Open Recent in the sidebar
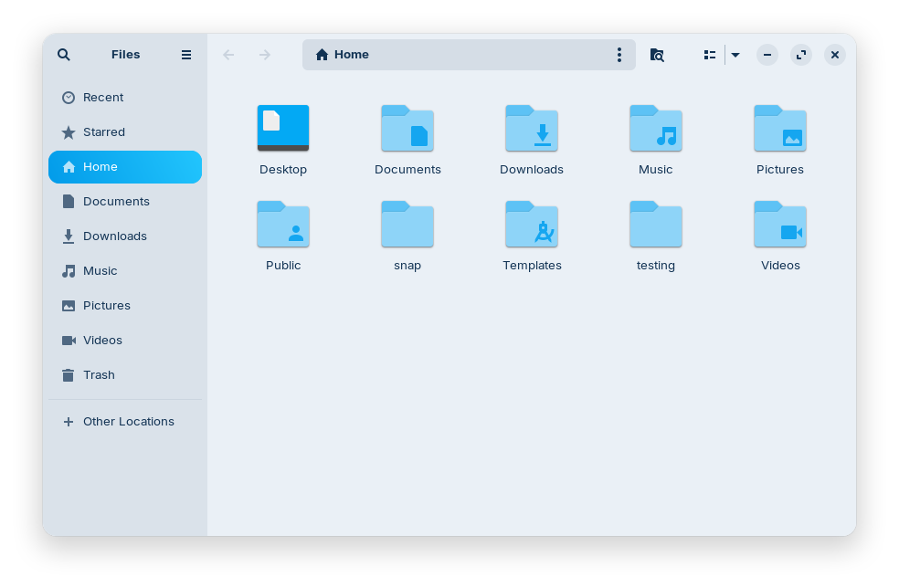This screenshot has width=899, height=588. tap(125, 98)
